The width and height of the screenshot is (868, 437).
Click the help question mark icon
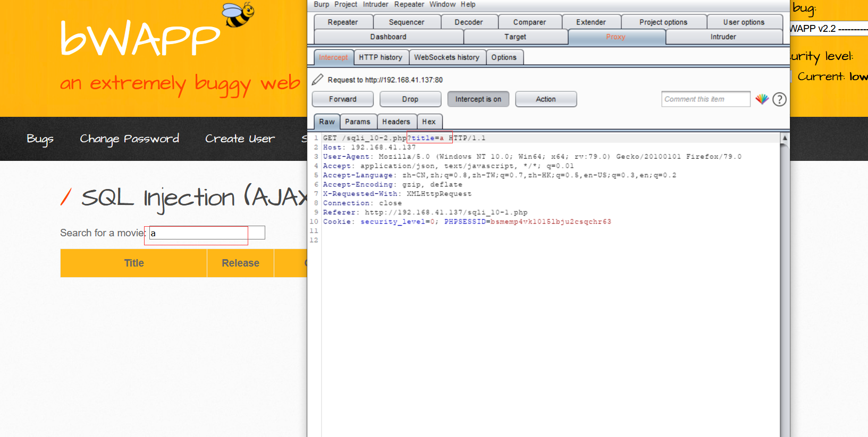click(x=779, y=99)
